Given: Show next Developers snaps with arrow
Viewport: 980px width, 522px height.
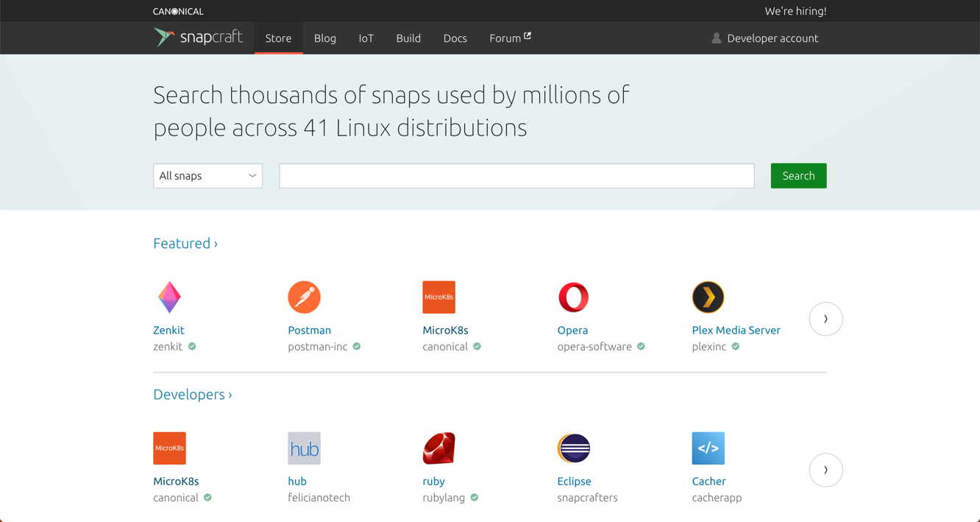Looking at the screenshot, I should click(825, 470).
